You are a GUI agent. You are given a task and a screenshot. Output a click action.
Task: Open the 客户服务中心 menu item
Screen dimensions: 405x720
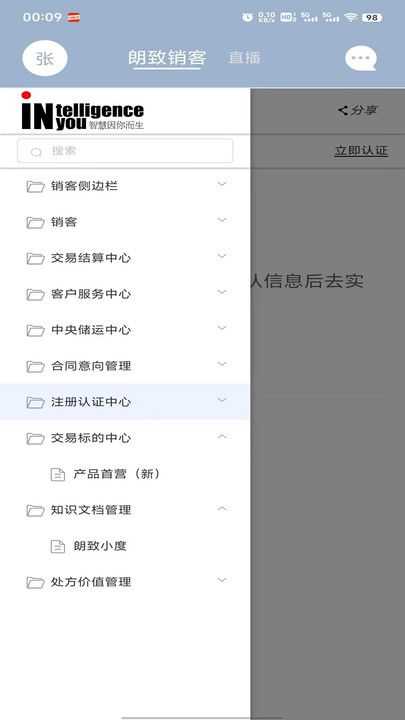coord(125,294)
